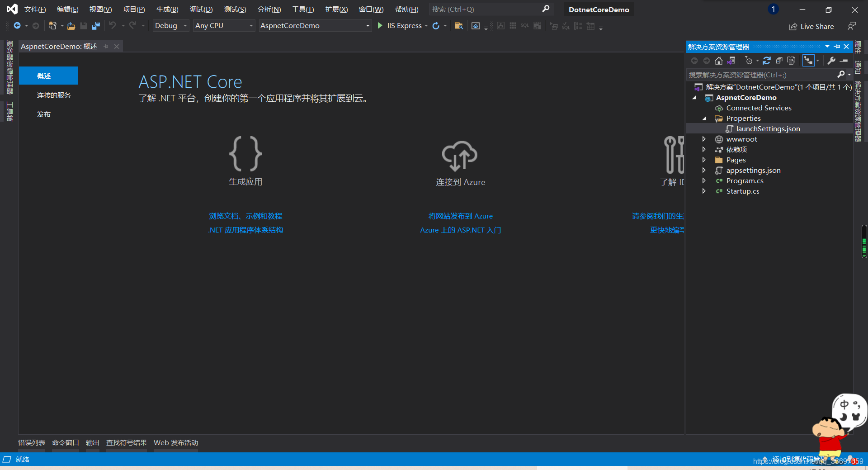Image resolution: width=868 pixels, height=470 pixels.
Task: Select launchSettings.json in Solution Explorer
Action: click(x=769, y=129)
